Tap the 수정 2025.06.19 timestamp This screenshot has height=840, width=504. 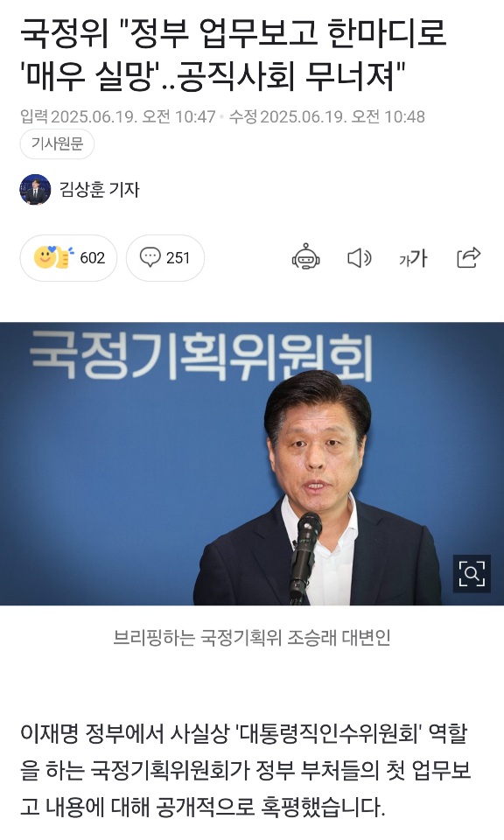pyautogui.click(x=327, y=116)
